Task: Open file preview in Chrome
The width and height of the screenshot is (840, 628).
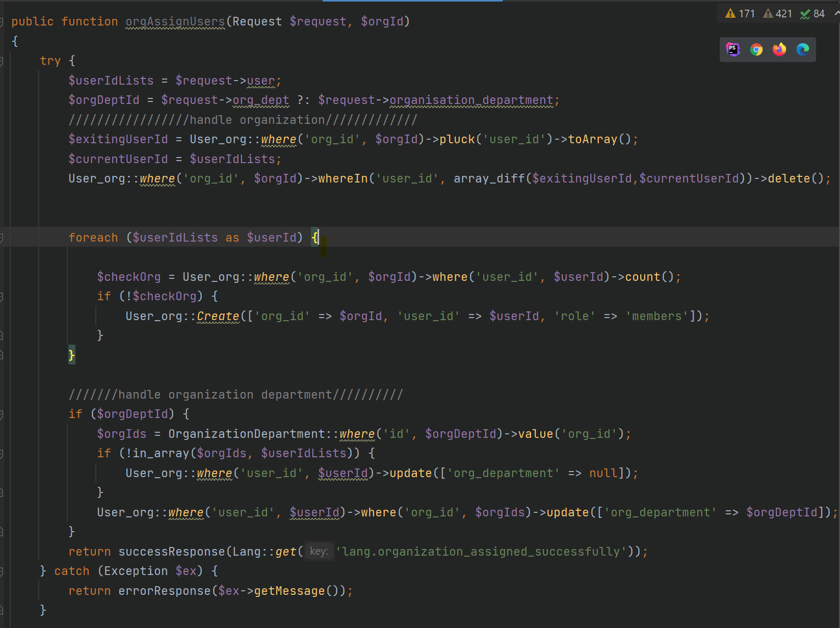Action: 756,49
